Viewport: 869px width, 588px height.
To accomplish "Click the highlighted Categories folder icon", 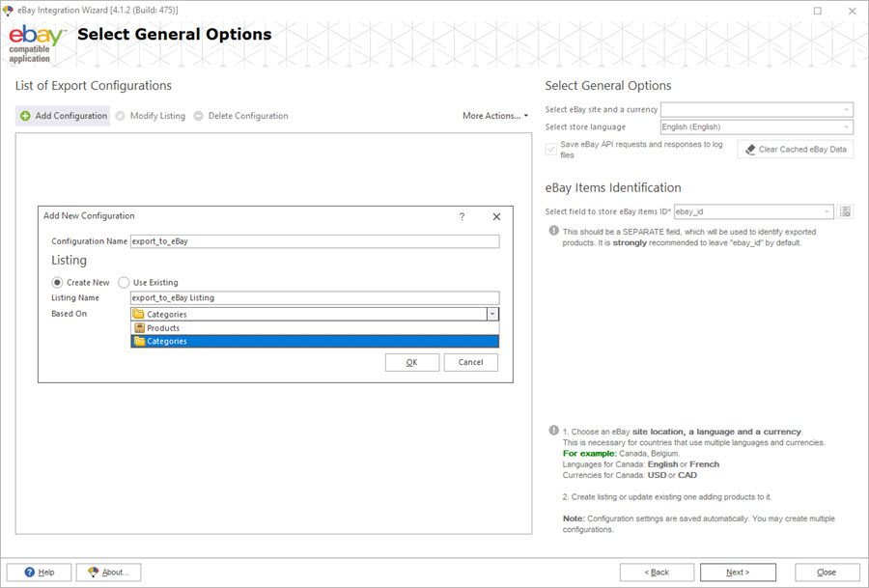I will pyautogui.click(x=140, y=342).
